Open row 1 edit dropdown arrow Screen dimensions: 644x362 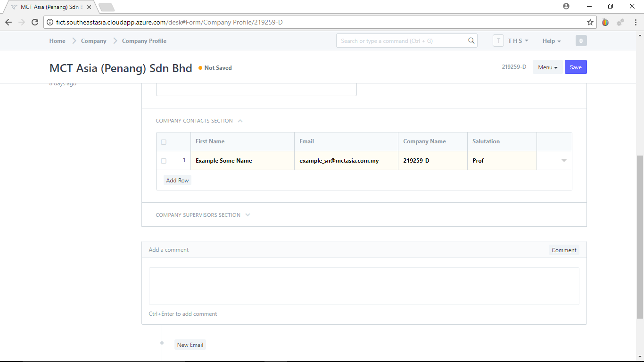[x=564, y=161]
